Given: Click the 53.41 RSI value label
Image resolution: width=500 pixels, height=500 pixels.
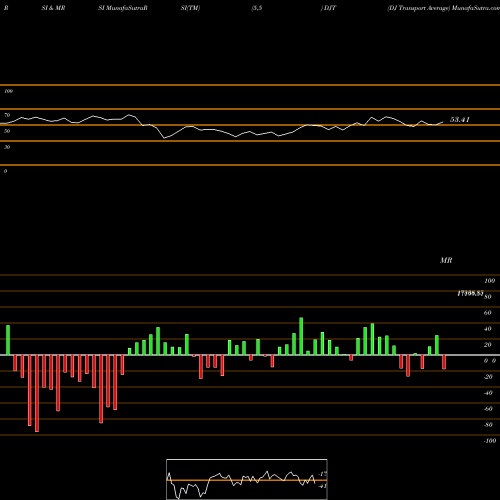Looking at the screenshot, I should click(x=460, y=120).
